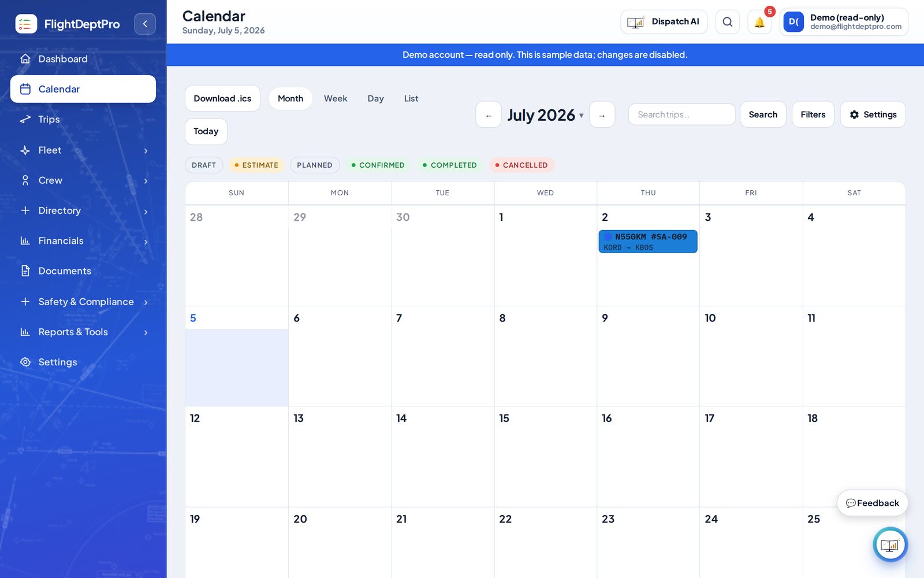Click the gear icon in Settings button
Image resolution: width=924 pixels, height=578 pixels.
click(x=854, y=114)
